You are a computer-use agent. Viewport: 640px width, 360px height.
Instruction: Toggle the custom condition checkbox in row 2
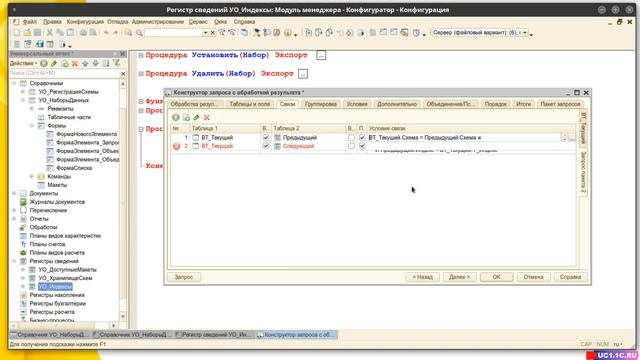[x=362, y=146]
